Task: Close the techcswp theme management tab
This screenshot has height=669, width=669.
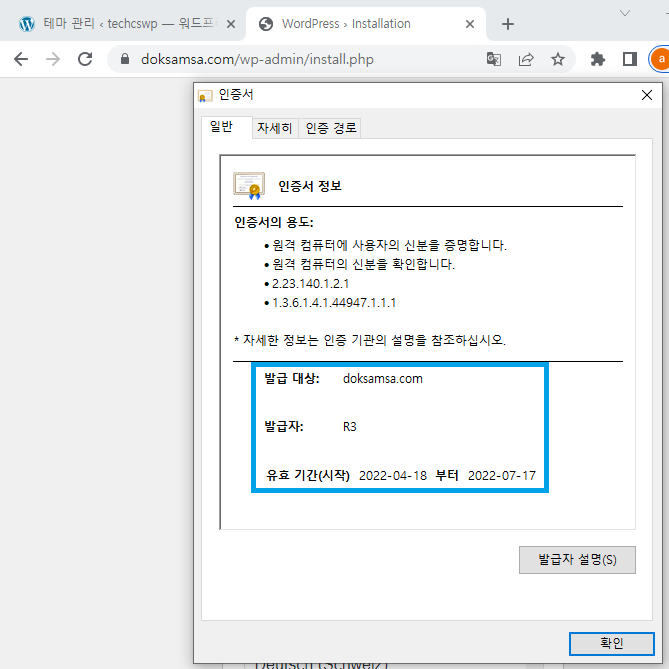Action: 231,24
